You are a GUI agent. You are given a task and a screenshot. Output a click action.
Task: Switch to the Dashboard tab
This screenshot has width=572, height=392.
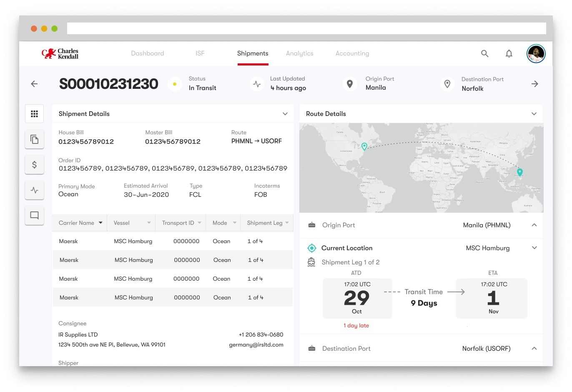[147, 53]
